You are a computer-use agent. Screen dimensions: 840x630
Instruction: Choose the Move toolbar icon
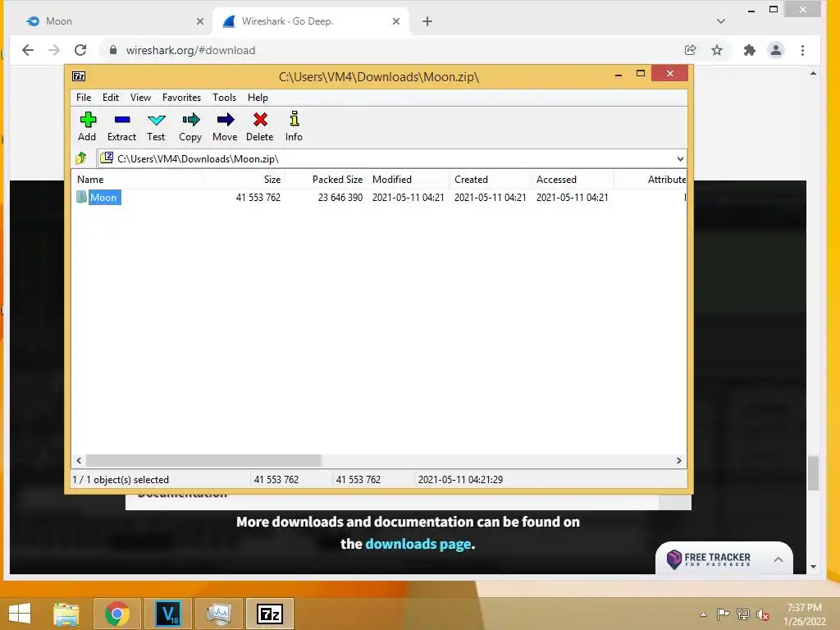226,120
